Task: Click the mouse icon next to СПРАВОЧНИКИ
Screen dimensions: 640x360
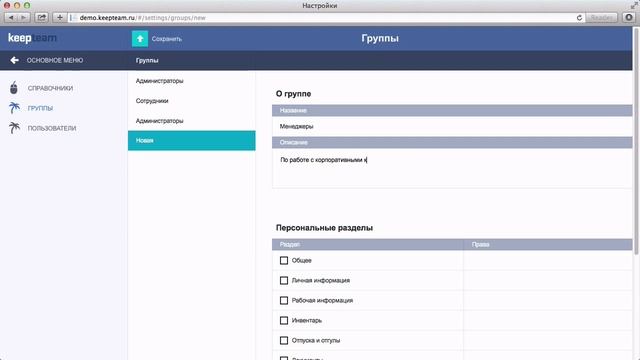Action: click(14, 88)
